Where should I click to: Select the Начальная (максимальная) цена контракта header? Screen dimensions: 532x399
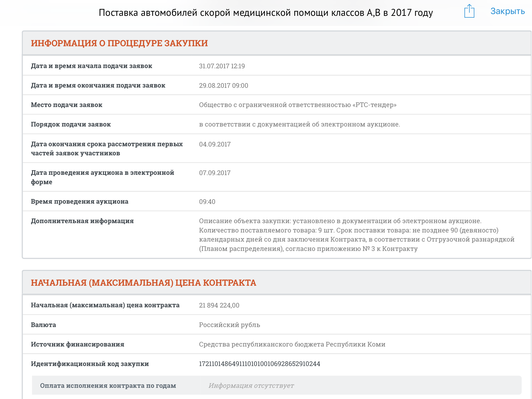[143, 283]
